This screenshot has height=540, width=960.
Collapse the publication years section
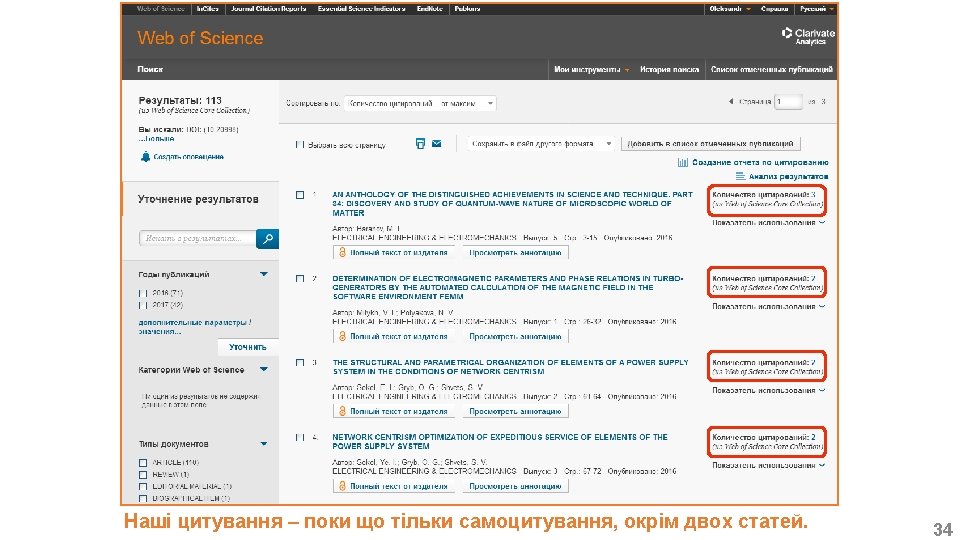click(264, 274)
